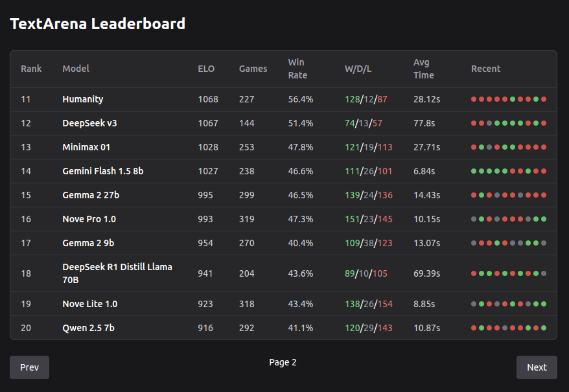Click the 139/24/136 record for Gemma 2 27b
This screenshot has width=569, height=392.
[x=369, y=195]
